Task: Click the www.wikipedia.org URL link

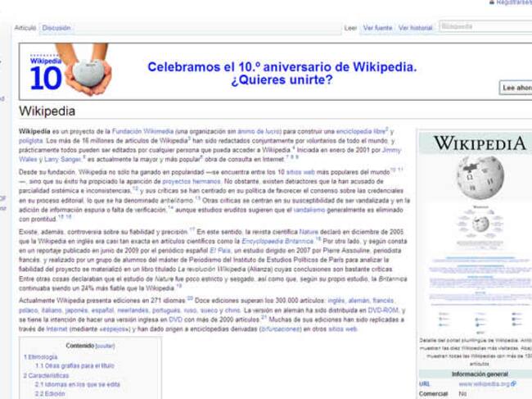Action: [483, 383]
